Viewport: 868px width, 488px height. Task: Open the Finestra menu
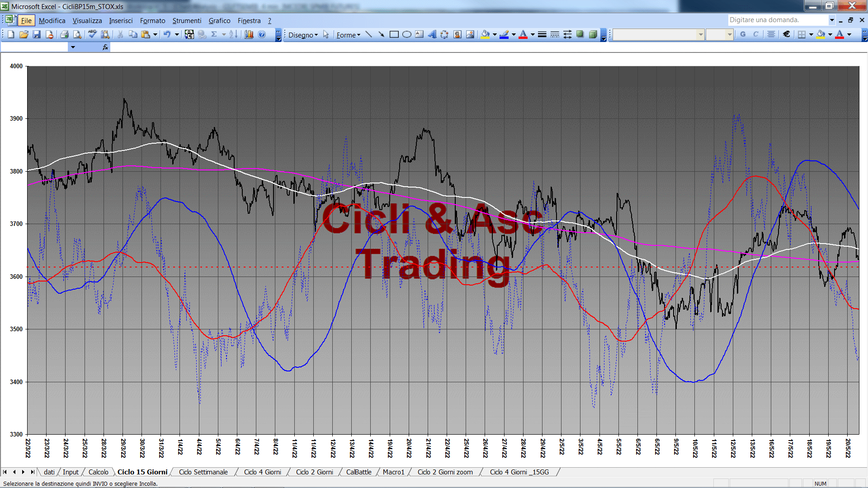[x=249, y=21]
